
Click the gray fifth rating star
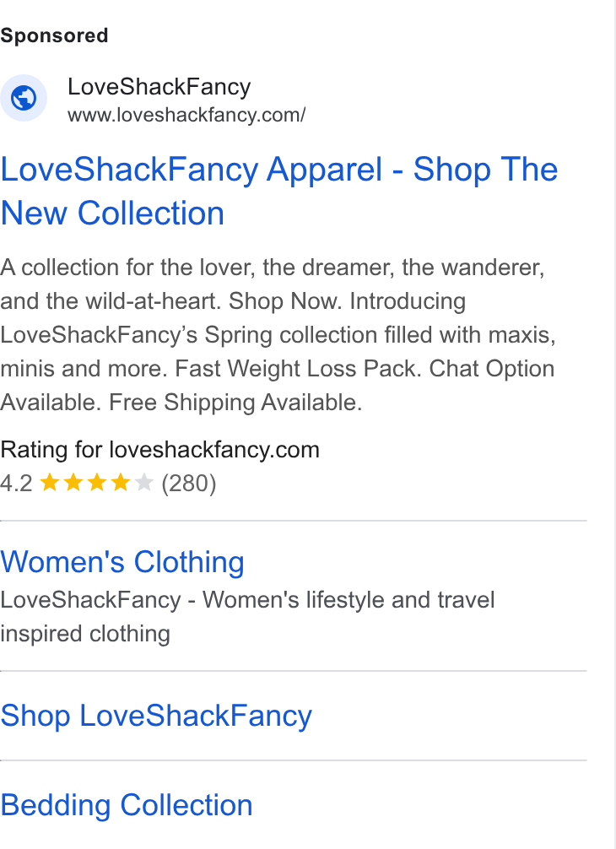click(144, 482)
